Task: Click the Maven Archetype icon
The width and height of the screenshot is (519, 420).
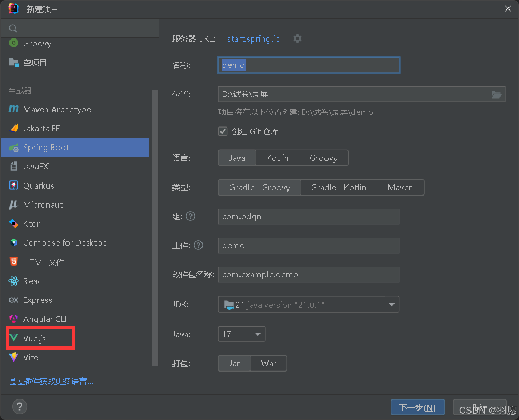Action: [x=14, y=109]
